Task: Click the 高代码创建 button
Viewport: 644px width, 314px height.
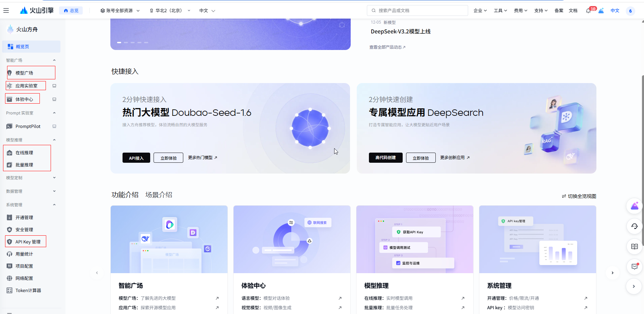Action: coord(385,158)
